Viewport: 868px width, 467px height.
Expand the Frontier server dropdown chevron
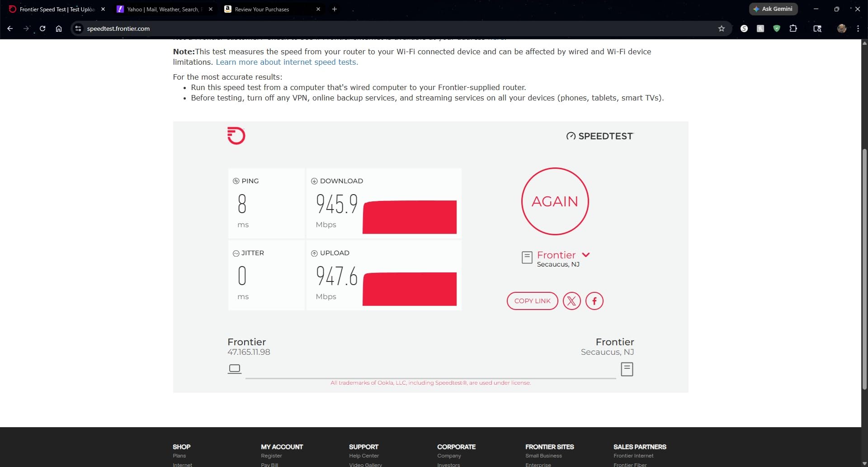click(586, 255)
